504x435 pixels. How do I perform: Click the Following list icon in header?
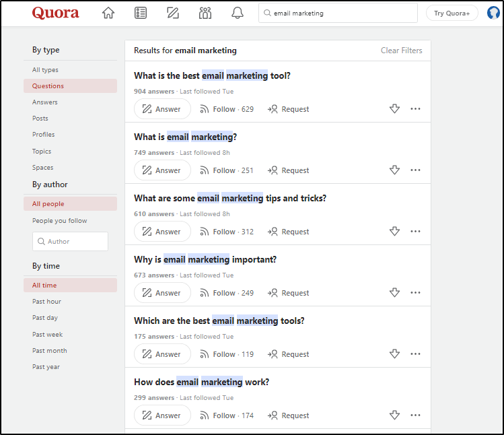coord(141,13)
